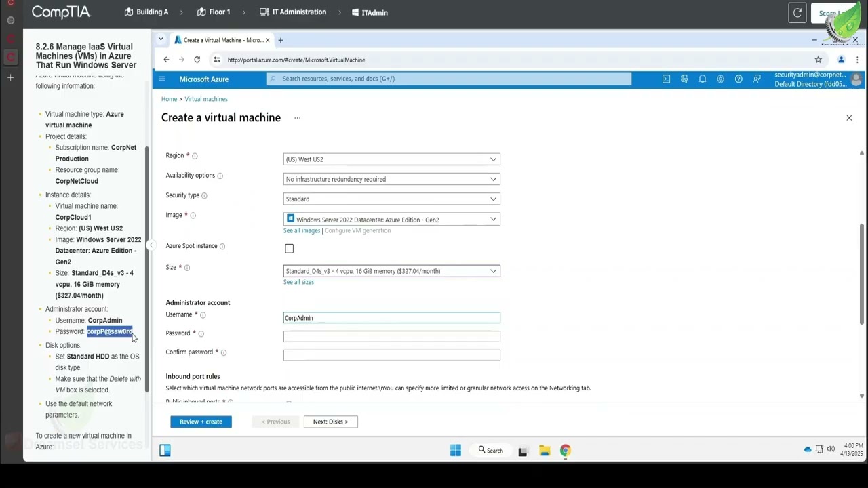Click the taskbar Search box
The height and width of the screenshot is (488, 868).
point(490,450)
